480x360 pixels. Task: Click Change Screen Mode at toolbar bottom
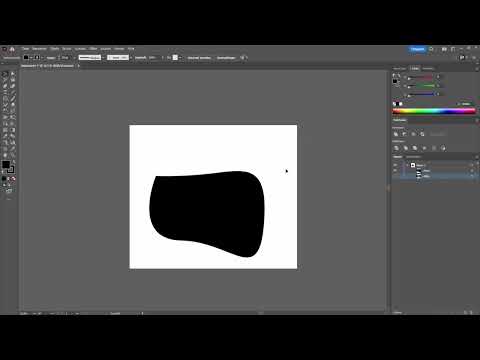[9, 191]
